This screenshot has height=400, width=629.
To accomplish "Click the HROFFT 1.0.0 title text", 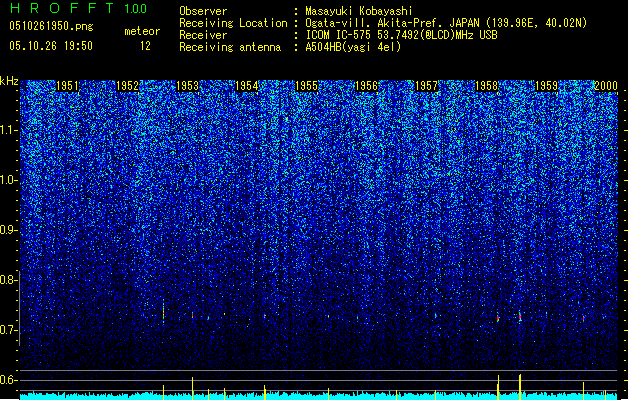I will [x=78, y=8].
